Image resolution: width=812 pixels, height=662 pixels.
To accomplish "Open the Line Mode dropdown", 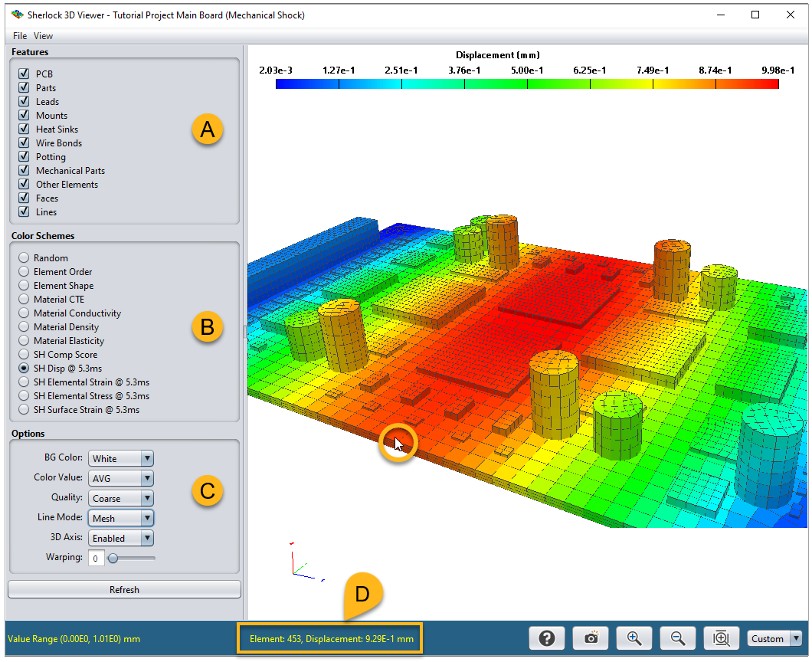I will pos(121,518).
